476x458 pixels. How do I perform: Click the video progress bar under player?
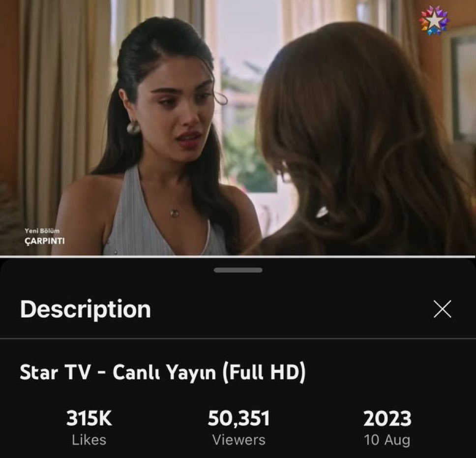point(238,257)
